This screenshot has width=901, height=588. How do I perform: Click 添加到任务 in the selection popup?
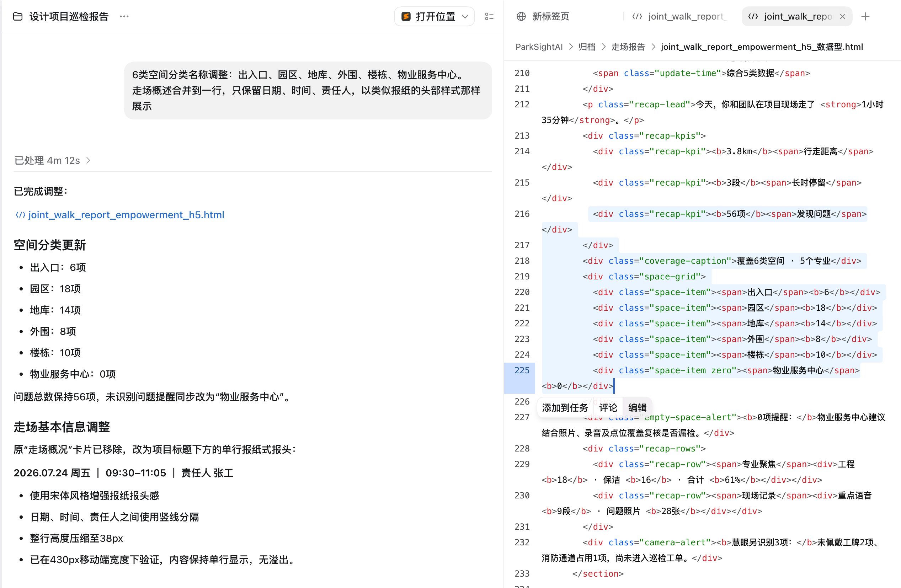pos(565,407)
